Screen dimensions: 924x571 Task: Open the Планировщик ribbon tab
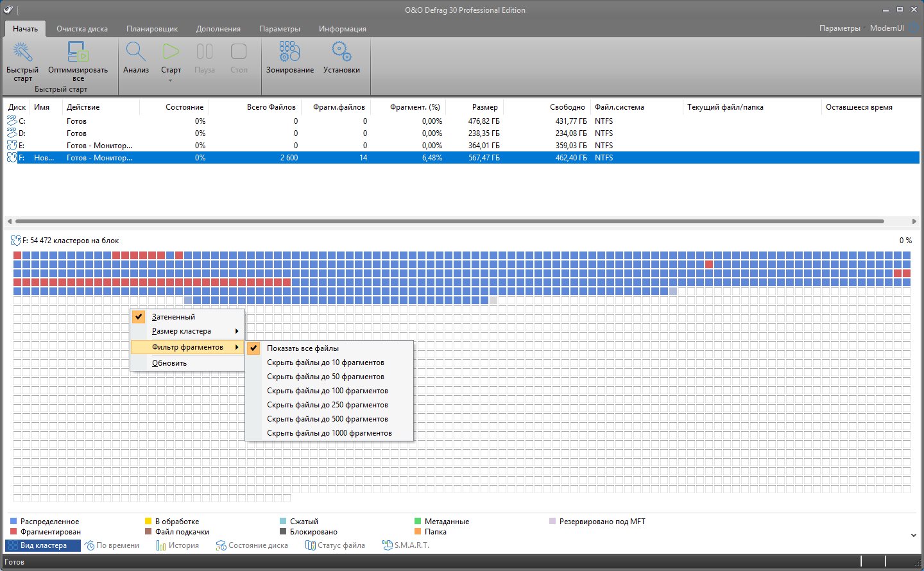coord(152,29)
